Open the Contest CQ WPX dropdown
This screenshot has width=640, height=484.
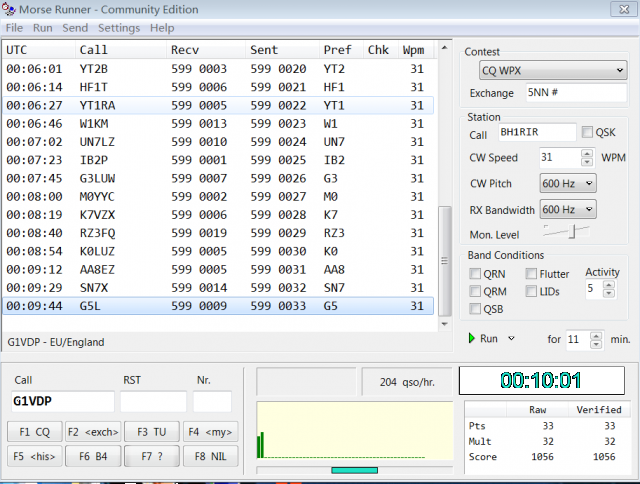553,71
